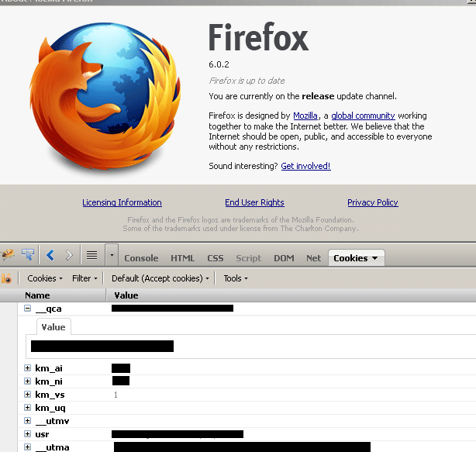This screenshot has width=476, height=452.
Task: Click 'Firefox is up to date' status text
Action: click(247, 81)
